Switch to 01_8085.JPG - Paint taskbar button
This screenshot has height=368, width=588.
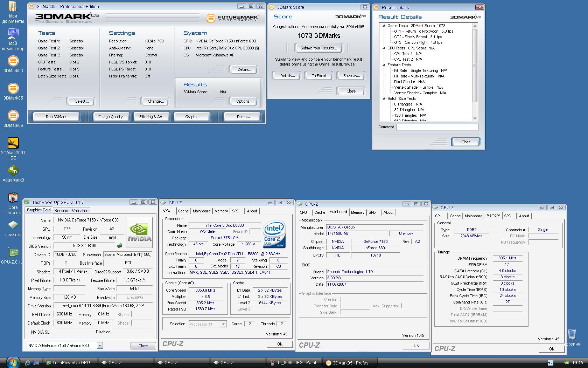click(x=293, y=363)
